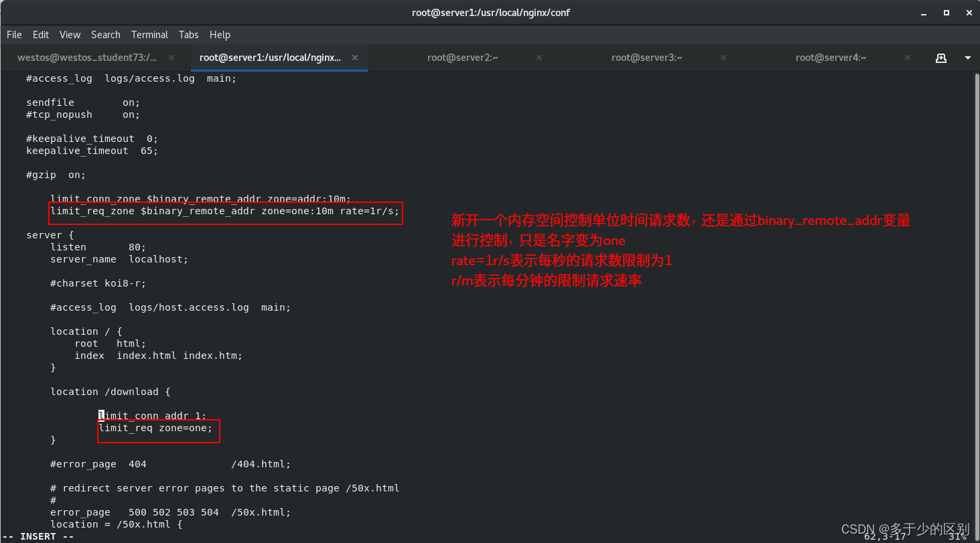Switch to westos@westos_student73 tab
This screenshot has height=543, width=980.
click(87, 58)
